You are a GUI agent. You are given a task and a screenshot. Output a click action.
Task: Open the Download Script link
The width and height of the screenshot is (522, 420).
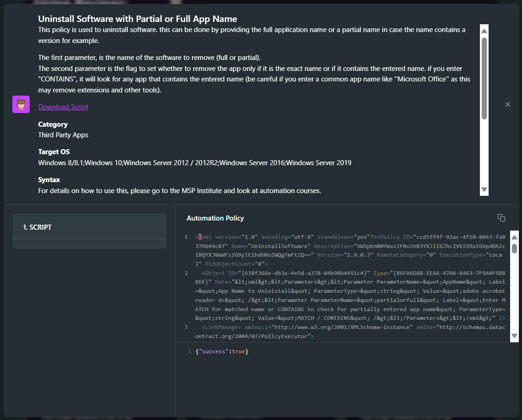[63, 107]
